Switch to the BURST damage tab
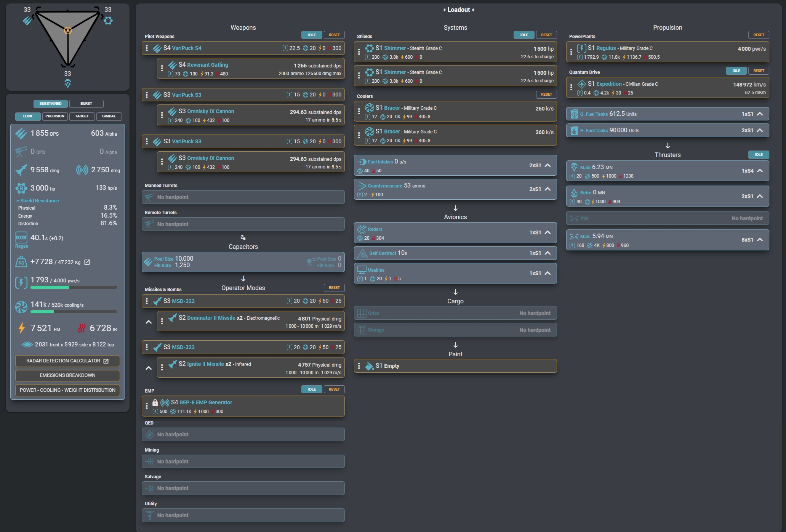This screenshot has height=532, width=786. [x=86, y=104]
